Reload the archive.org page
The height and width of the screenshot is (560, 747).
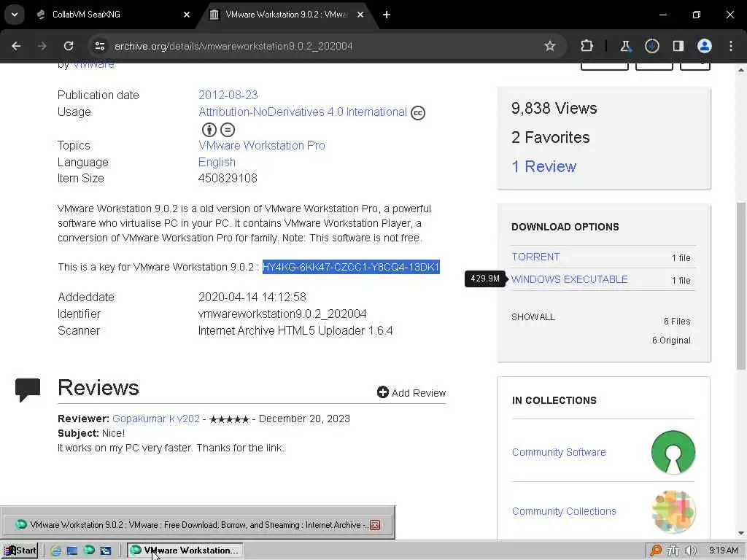[x=69, y=46]
